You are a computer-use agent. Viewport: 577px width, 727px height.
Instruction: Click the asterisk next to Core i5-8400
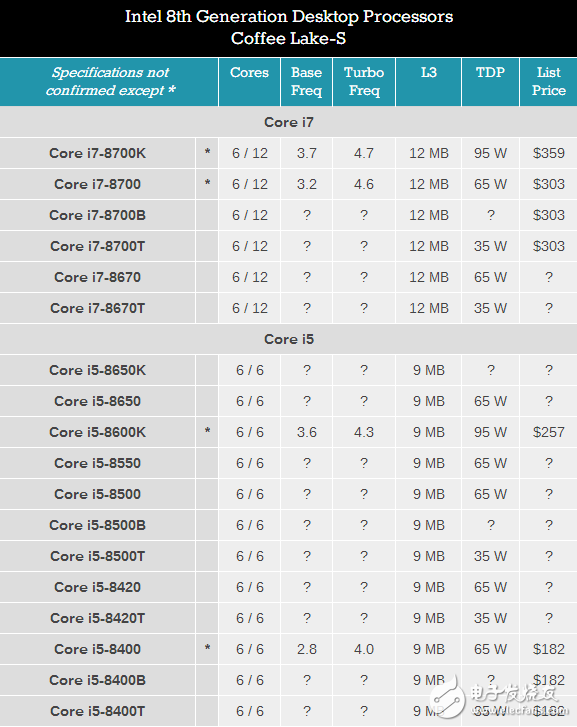[207, 648]
